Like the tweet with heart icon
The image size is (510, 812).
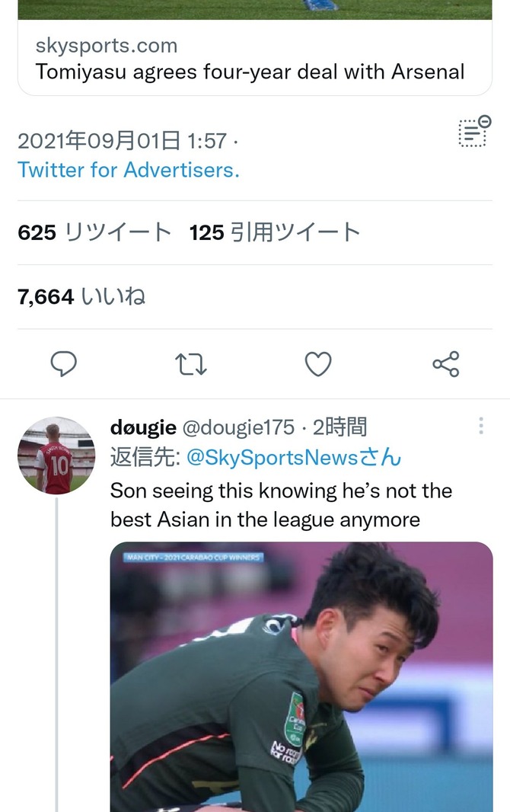(x=318, y=363)
